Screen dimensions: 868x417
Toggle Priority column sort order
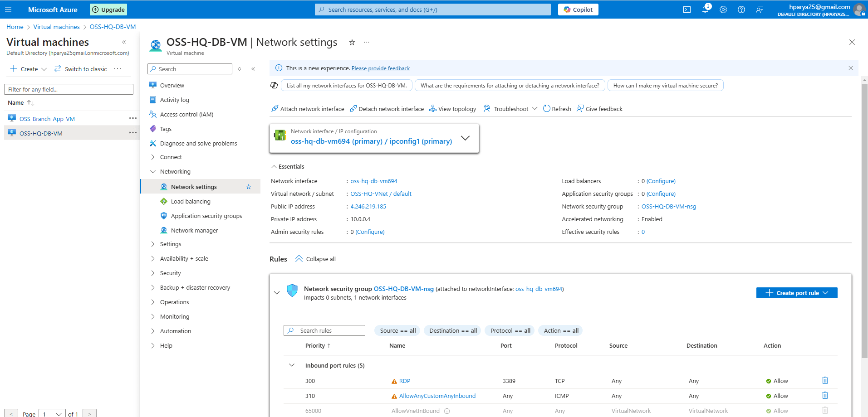click(318, 345)
